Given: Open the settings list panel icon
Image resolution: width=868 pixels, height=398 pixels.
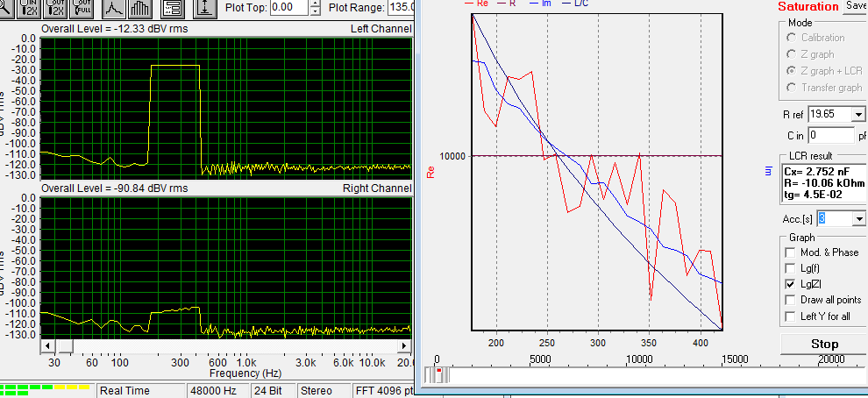Looking at the screenshot, I should pyautogui.click(x=173, y=8).
